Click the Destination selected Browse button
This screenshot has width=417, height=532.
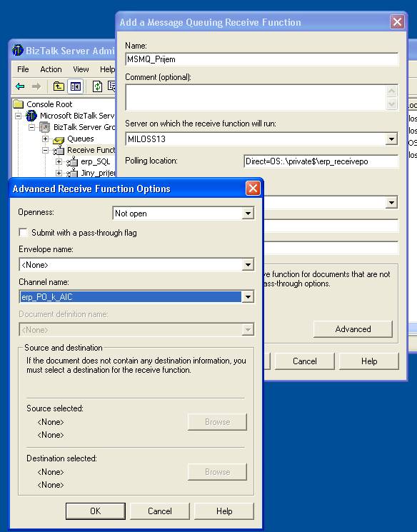tap(217, 472)
